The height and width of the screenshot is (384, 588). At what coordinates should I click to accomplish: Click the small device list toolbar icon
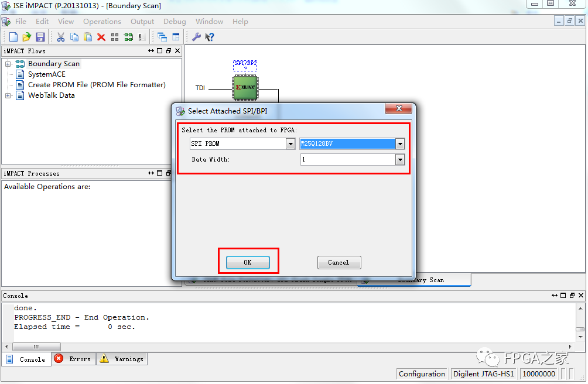(141, 37)
